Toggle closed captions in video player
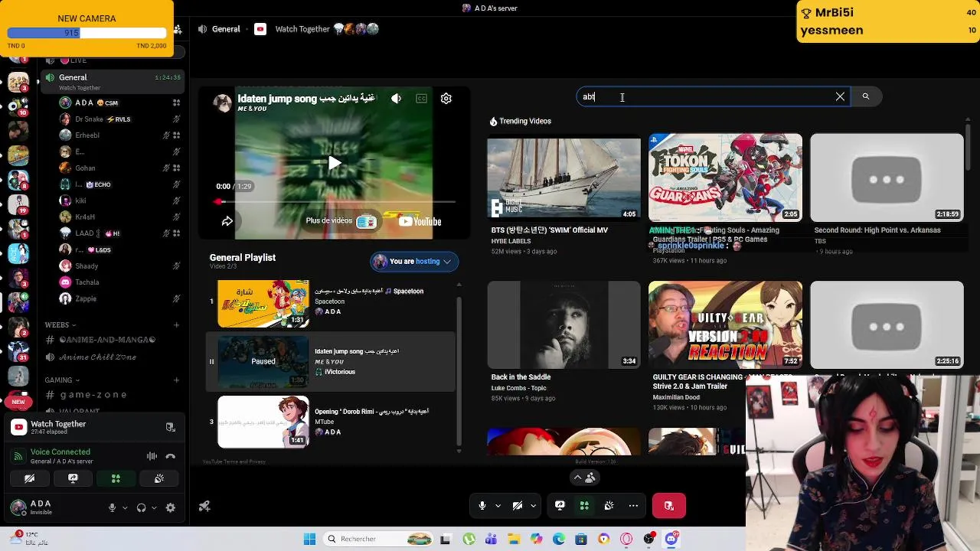980x551 pixels. pos(421,99)
